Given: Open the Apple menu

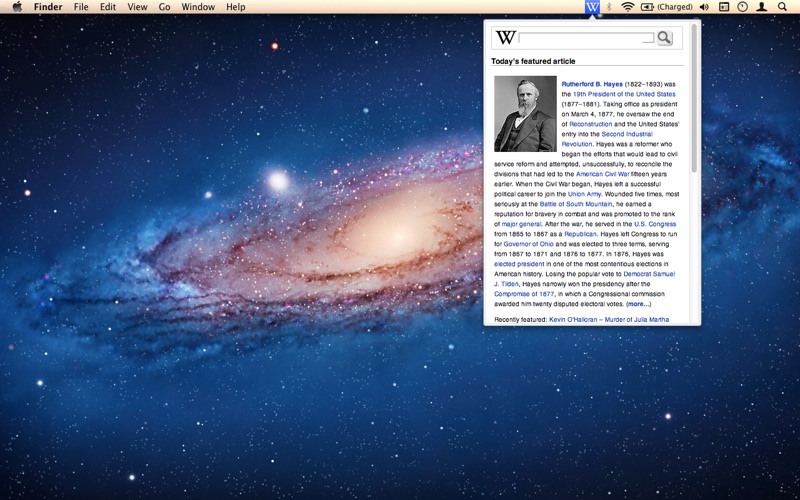Looking at the screenshot, I should click(x=17, y=7).
